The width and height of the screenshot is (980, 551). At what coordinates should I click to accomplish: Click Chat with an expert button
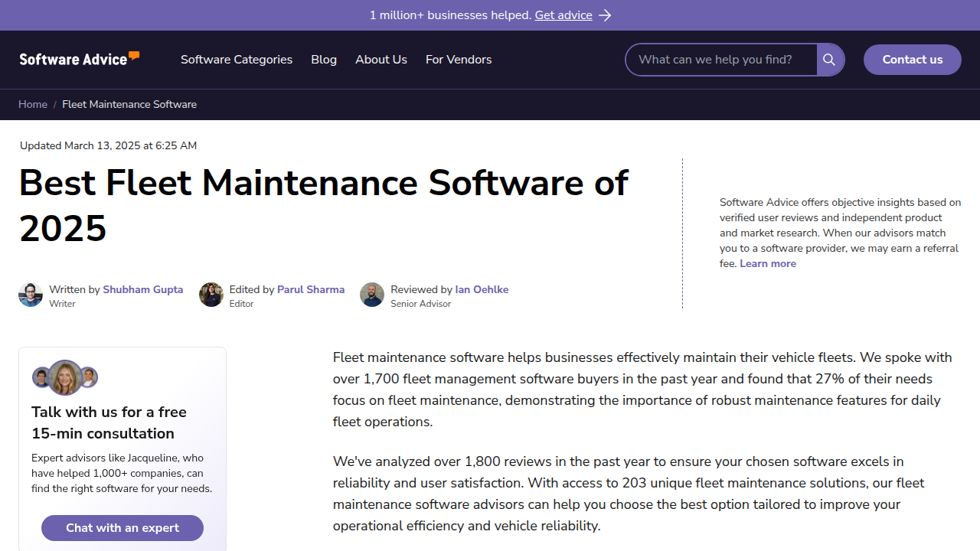click(122, 528)
